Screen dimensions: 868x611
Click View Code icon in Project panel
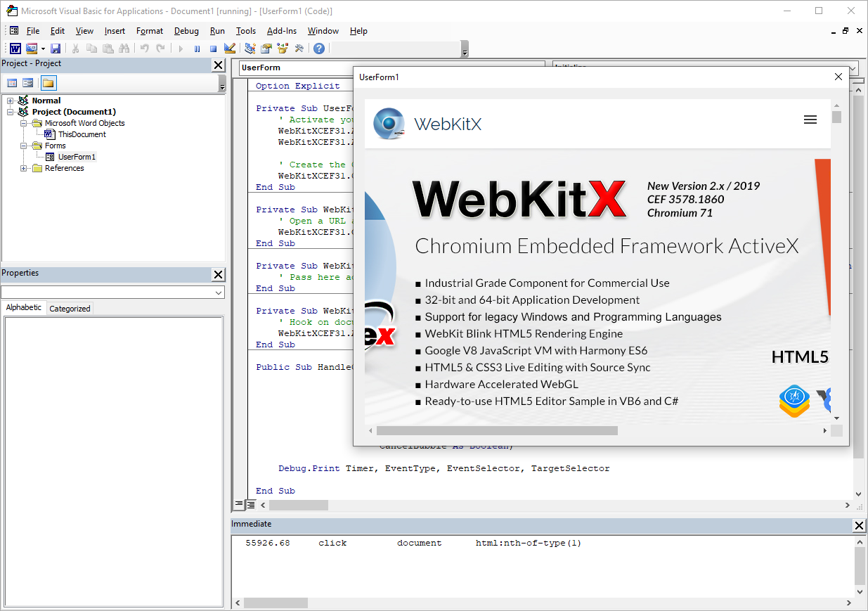(x=12, y=83)
